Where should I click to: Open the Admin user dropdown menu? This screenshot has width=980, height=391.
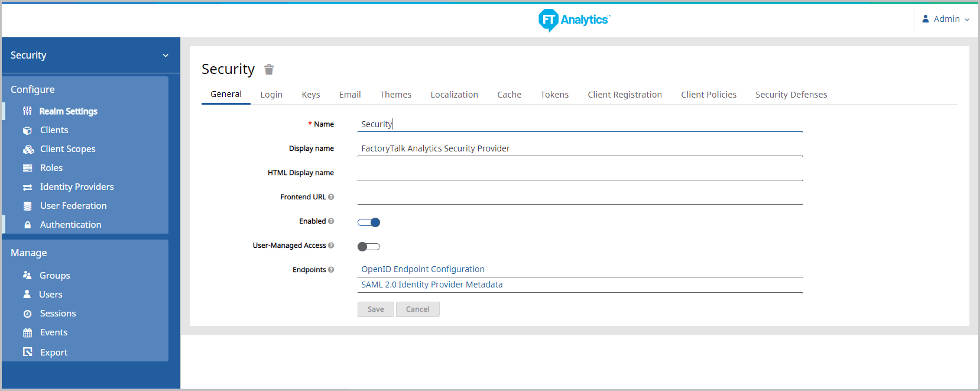946,20
